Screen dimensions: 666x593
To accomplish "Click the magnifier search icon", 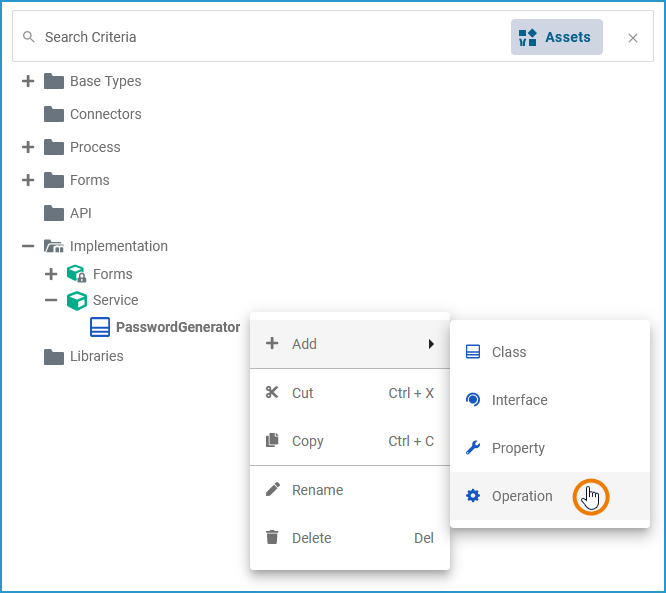I will coord(28,37).
